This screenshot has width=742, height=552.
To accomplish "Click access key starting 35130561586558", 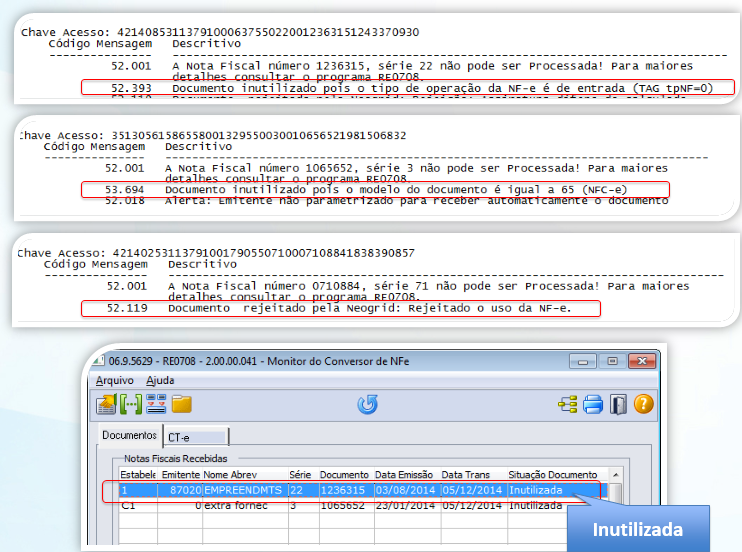I will tap(259, 135).
